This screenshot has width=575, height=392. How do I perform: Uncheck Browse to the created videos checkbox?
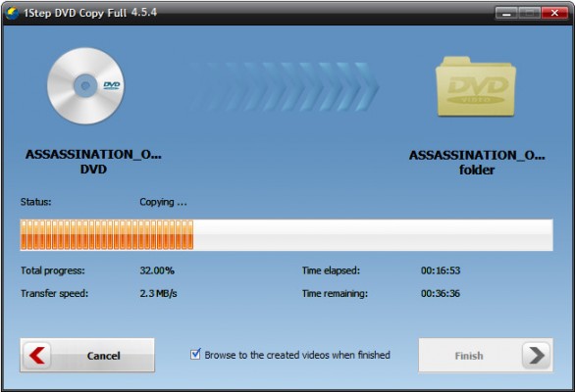coord(195,354)
